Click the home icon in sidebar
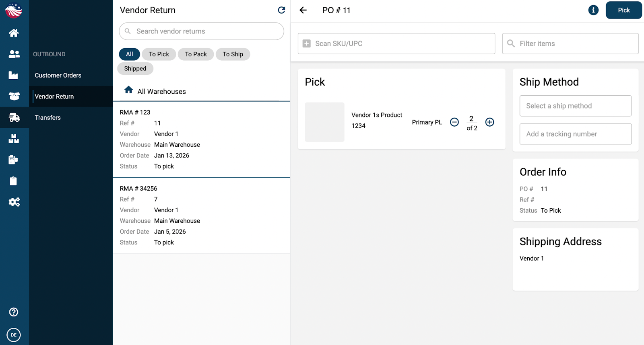The image size is (644, 345). [14, 33]
